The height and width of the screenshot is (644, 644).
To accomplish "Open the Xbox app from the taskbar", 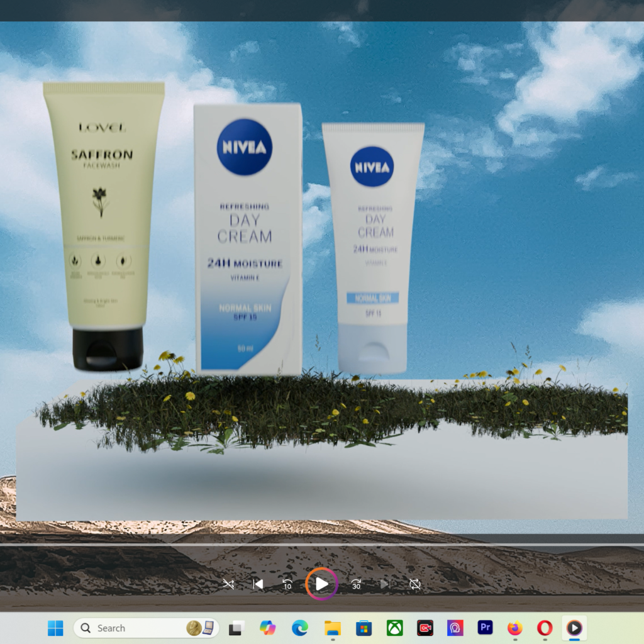I will 395,628.
